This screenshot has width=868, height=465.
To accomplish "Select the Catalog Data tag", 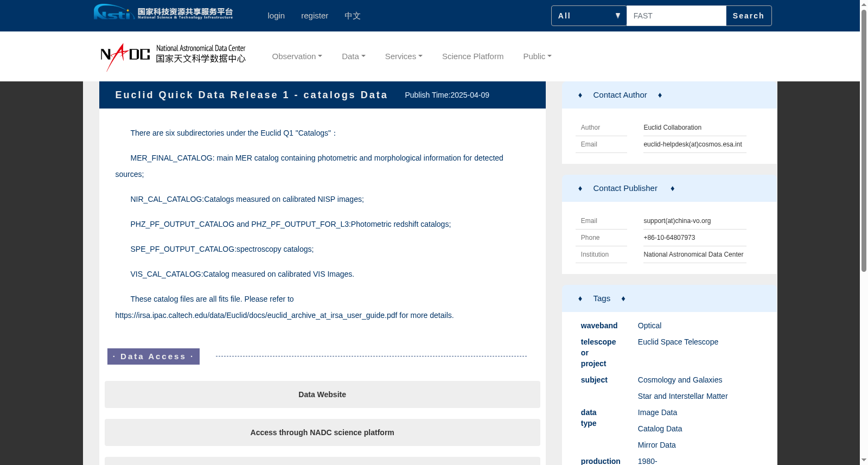I will point(660,429).
